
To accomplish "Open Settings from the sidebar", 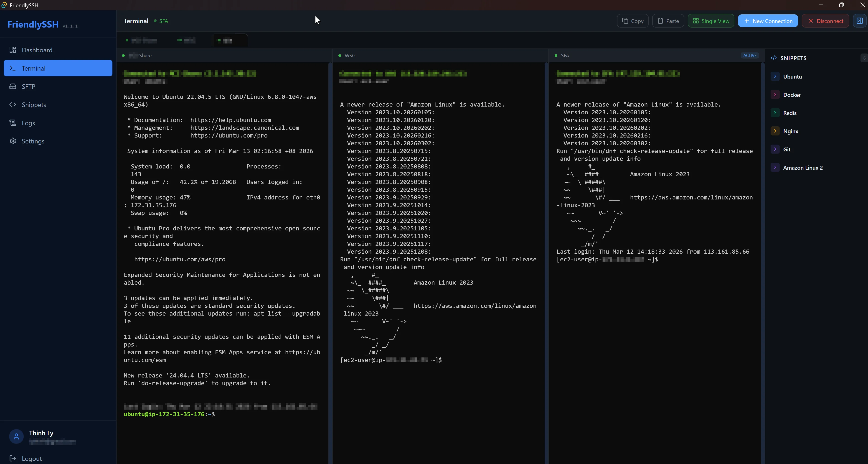I will point(58,141).
